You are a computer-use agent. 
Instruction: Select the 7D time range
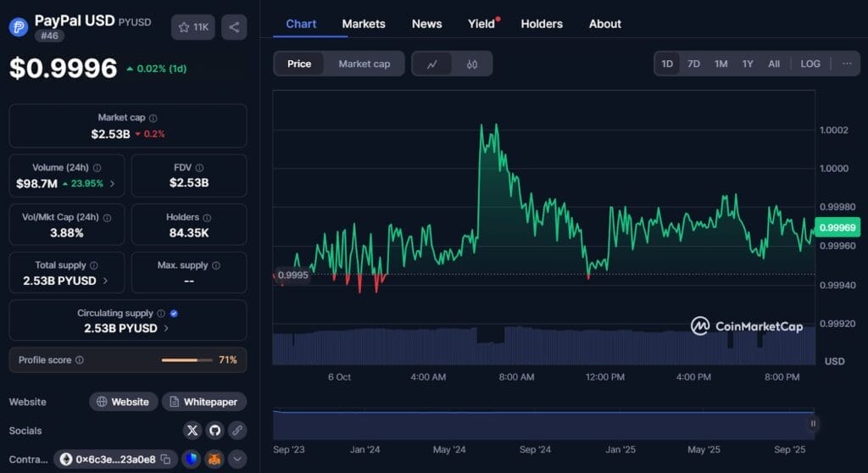693,64
